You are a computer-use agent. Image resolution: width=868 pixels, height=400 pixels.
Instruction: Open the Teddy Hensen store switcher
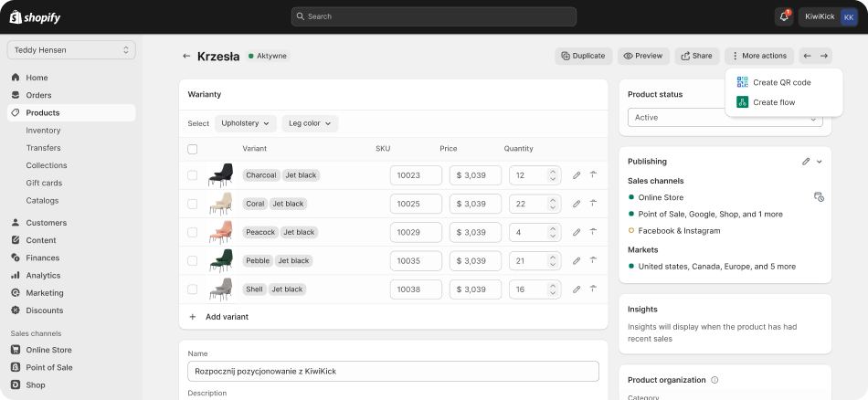click(x=71, y=50)
